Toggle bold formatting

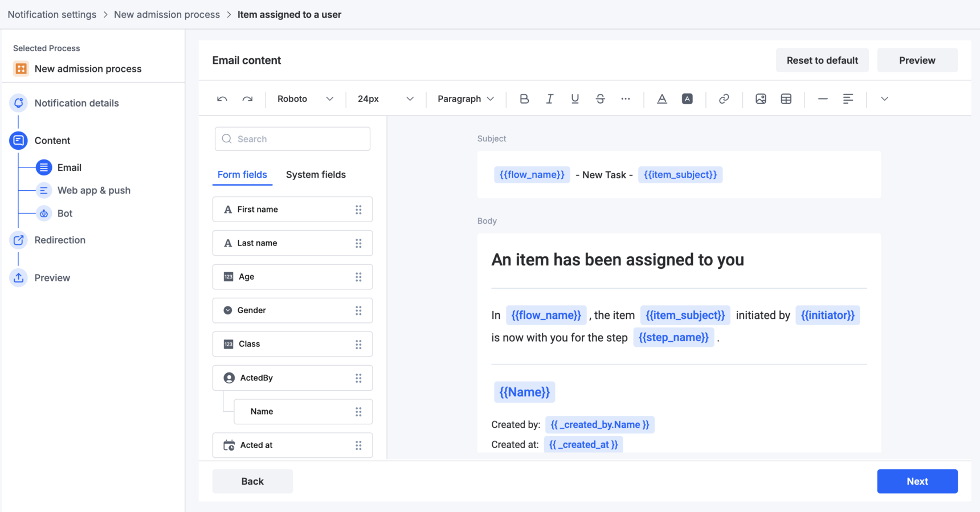[x=524, y=99]
